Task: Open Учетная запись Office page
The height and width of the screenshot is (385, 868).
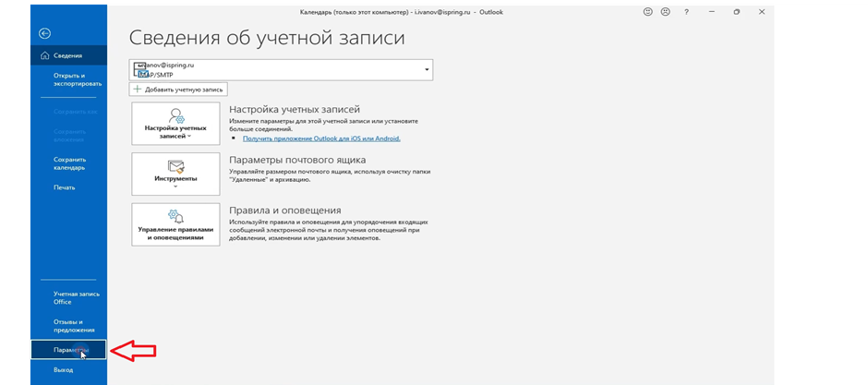Action: (76, 297)
